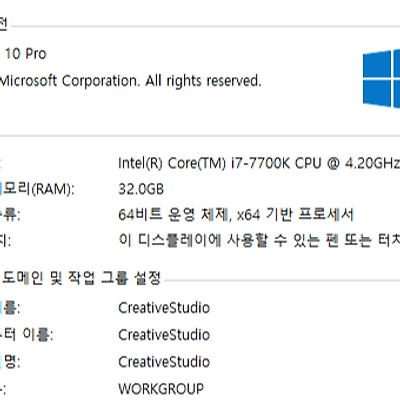The image size is (400, 400).
Task: Select the WORKGROUP value
Action: click(161, 389)
